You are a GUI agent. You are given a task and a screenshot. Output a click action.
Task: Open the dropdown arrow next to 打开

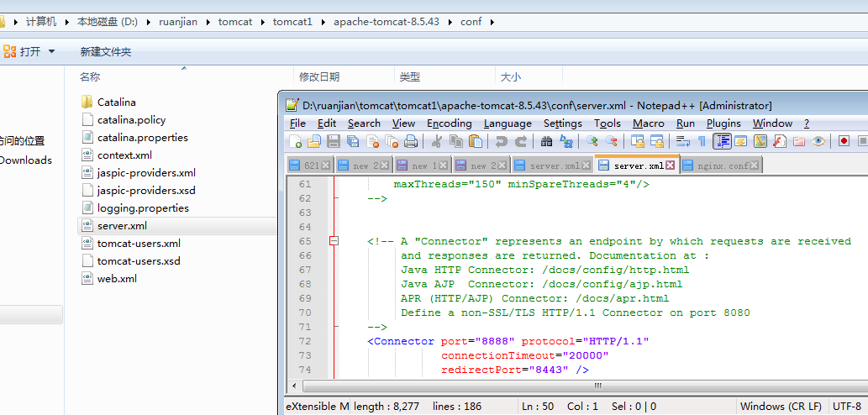[51, 51]
